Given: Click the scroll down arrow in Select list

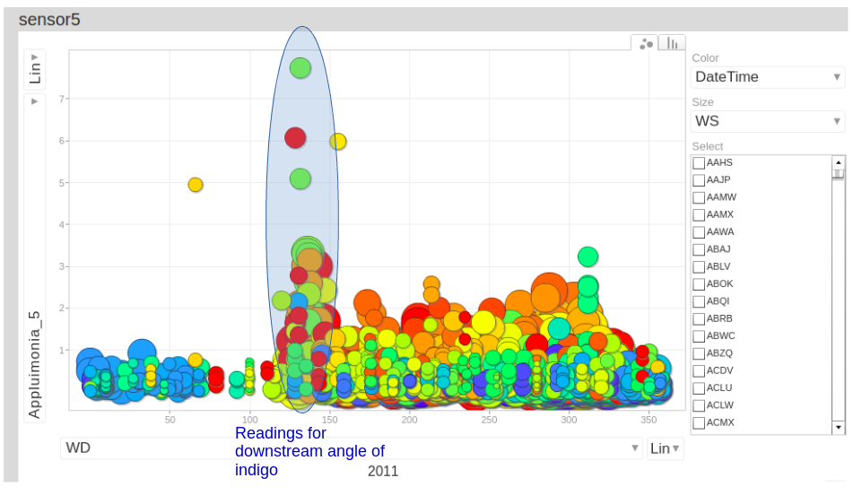Looking at the screenshot, I should coord(838,428).
